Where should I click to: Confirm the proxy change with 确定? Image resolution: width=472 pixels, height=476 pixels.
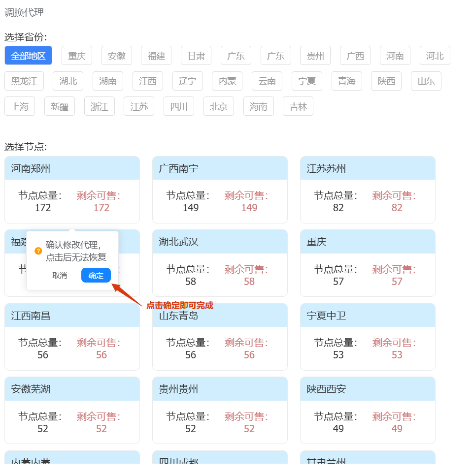96,275
